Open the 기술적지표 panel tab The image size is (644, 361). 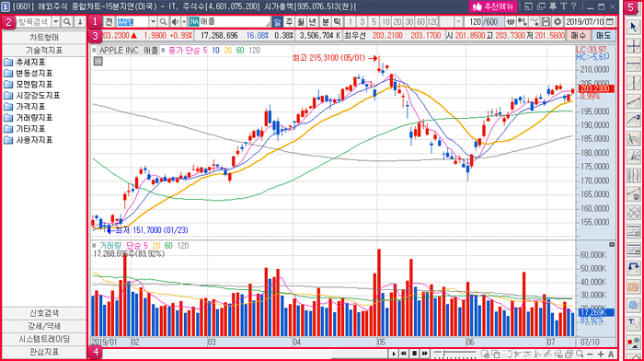coord(44,50)
